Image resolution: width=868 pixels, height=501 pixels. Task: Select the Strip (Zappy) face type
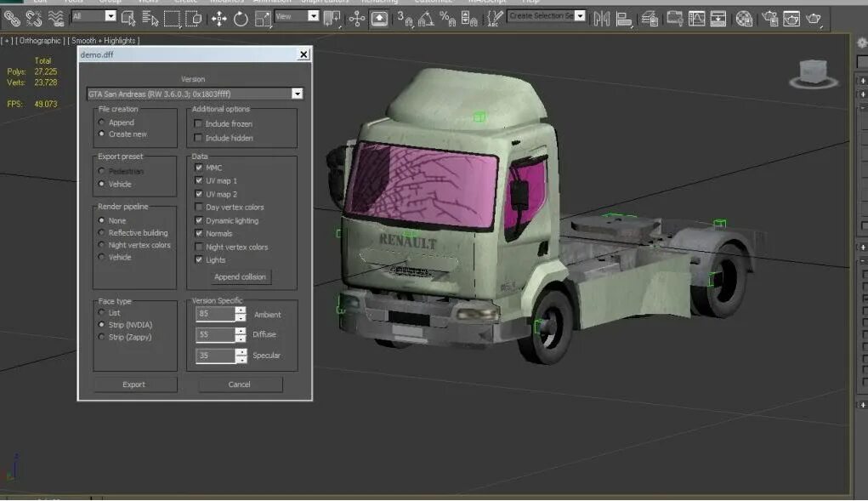click(125, 337)
